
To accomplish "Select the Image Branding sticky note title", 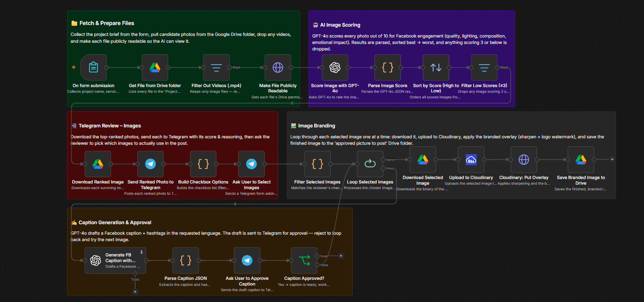I will tap(317, 126).
